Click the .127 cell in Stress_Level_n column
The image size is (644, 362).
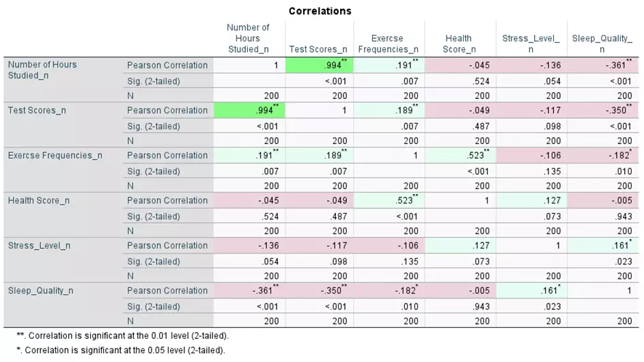coord(531,201)
